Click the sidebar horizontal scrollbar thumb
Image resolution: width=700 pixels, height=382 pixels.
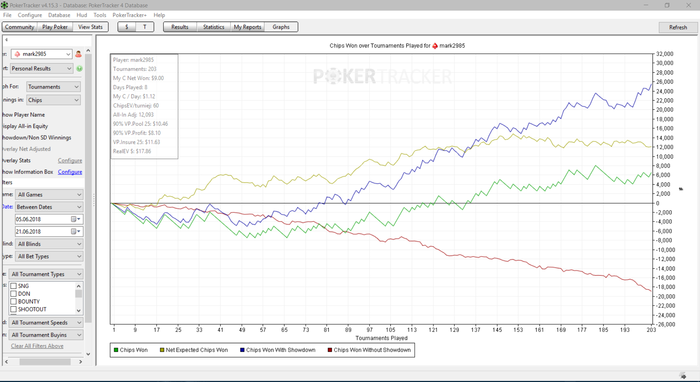click(x=45, y=361)
